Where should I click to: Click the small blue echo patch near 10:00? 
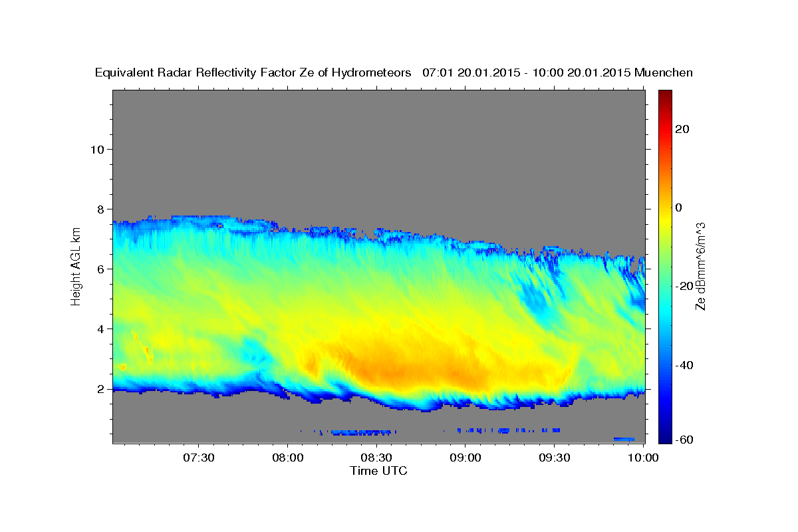point(624,439)
